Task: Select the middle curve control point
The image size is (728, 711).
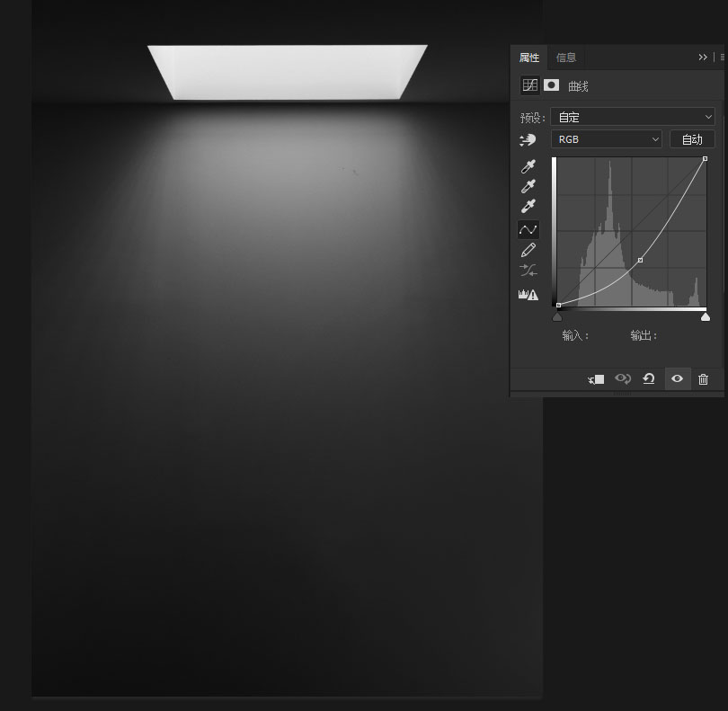Action: click(x=640, y=260)
